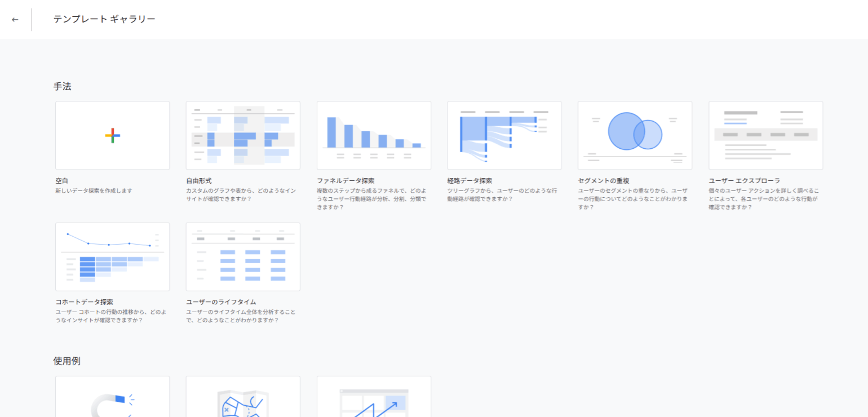Viewport: 868px width, 417px height.
Task: Open the ユーザーのライフタイム table thumbnail
Action: 243,256
